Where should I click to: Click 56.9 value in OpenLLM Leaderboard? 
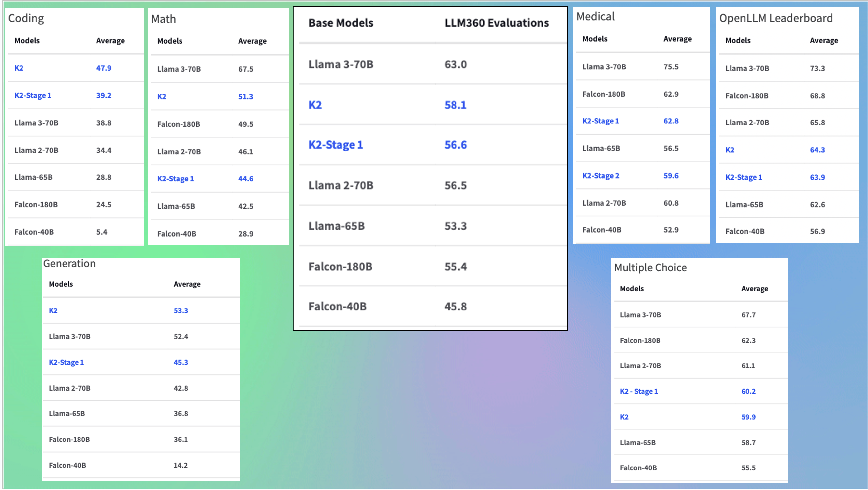pyautogui.click(x=817, y=232)
